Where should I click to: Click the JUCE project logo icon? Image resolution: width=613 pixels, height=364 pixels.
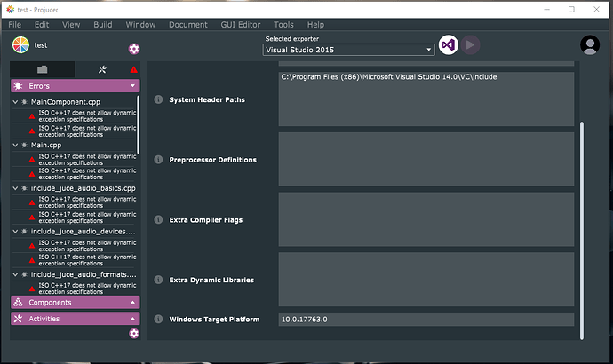(x=20, y=45)
